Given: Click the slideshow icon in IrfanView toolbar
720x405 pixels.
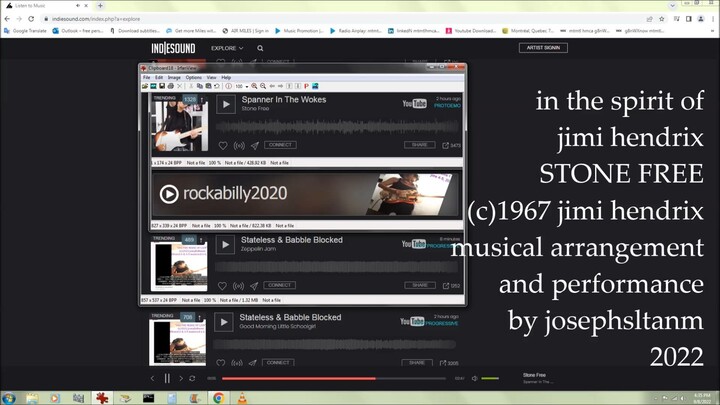Looking at the screenshot, I should [x=153, y=86].
